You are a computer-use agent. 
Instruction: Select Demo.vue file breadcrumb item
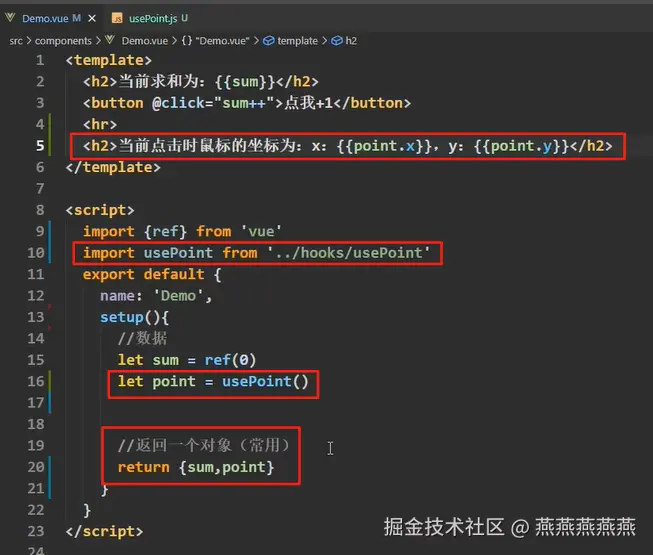coord(145,41)
